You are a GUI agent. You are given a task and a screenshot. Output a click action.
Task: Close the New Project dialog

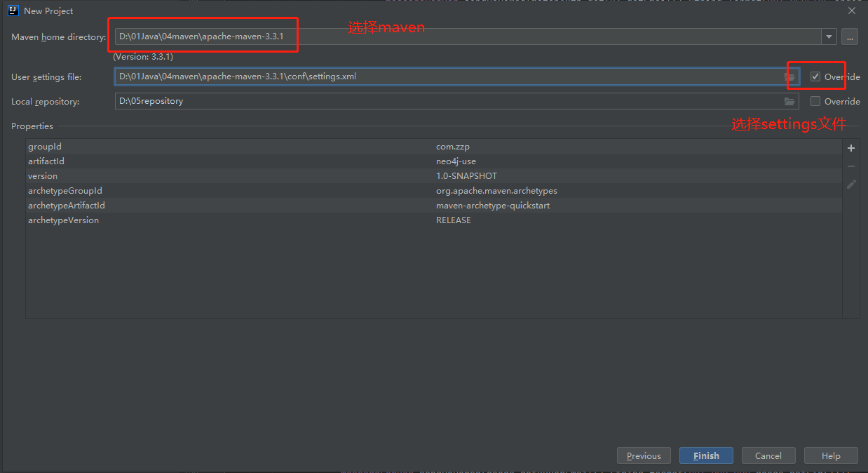[852, 11]
